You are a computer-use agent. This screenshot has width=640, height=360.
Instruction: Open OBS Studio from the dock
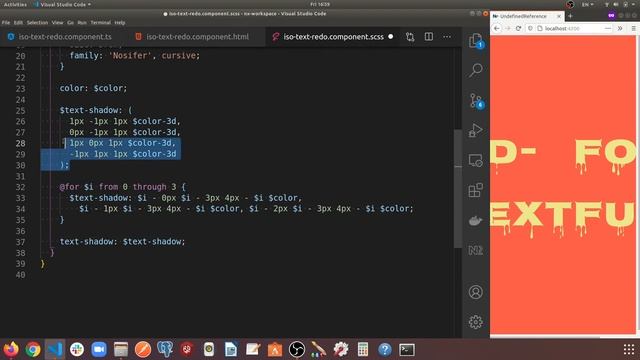point(297,349)
